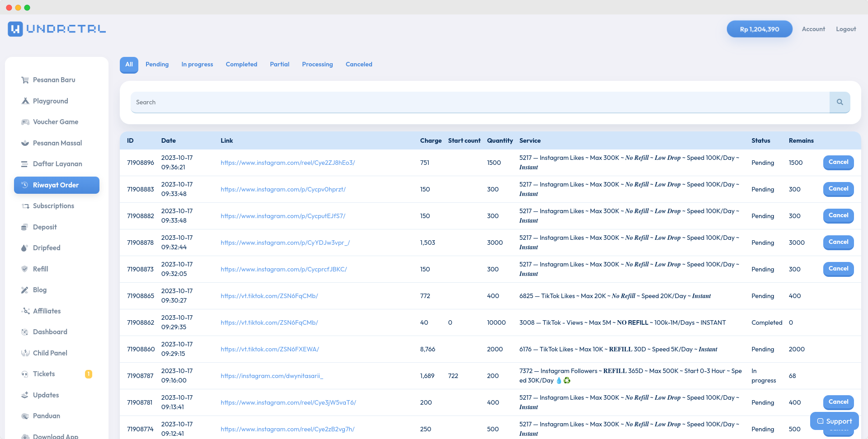Switch to the Completed tab
The image size is (868, 439).
coord(241,64)
